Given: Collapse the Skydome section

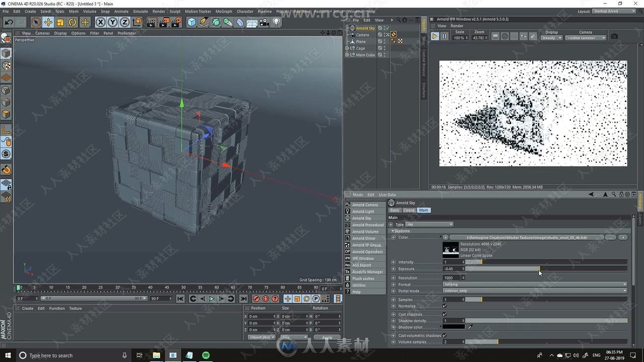Looking at the screenshot, I should coord(393,231).
